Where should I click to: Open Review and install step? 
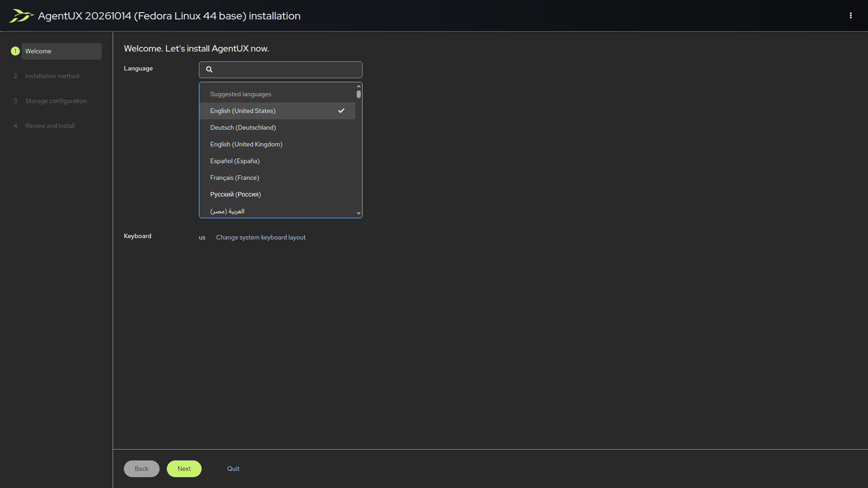pos(50,126)
